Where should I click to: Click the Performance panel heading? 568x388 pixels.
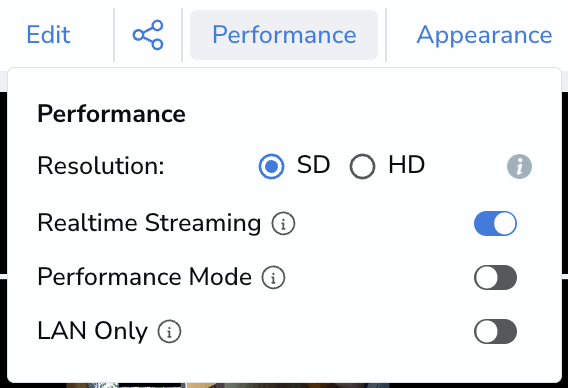coord(112,114)
